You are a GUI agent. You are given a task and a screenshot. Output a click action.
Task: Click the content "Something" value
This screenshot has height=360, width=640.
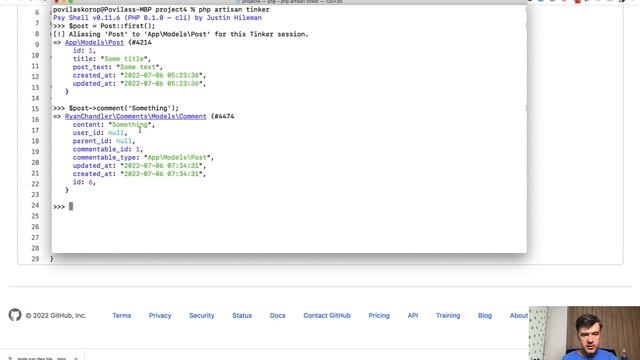(131, 124)
